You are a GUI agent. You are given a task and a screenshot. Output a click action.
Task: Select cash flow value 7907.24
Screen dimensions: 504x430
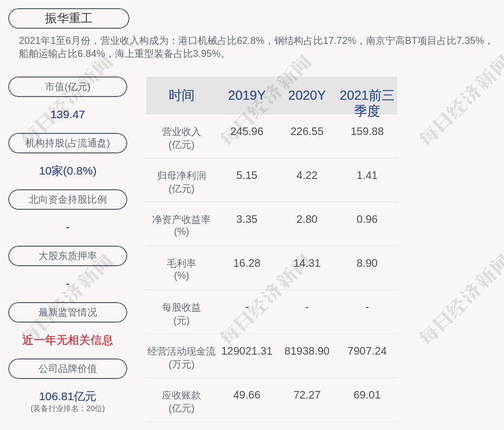click(x=367, y=351)
